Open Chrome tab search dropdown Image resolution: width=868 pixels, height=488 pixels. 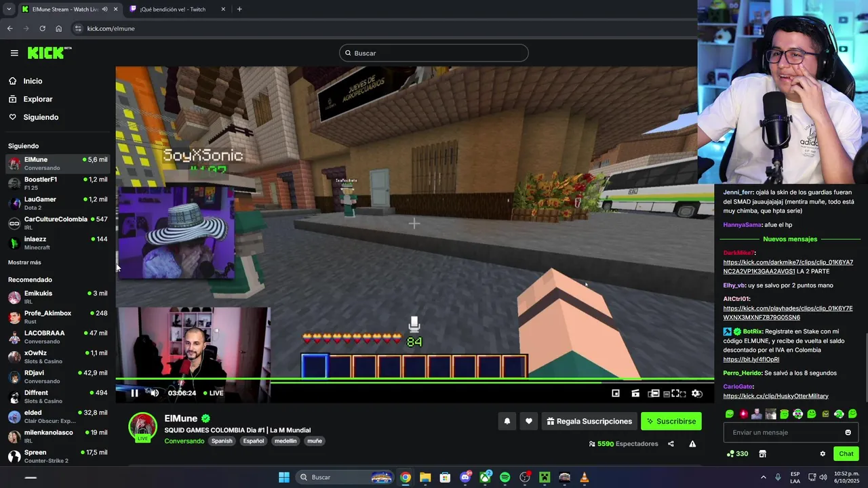[9, 9]
